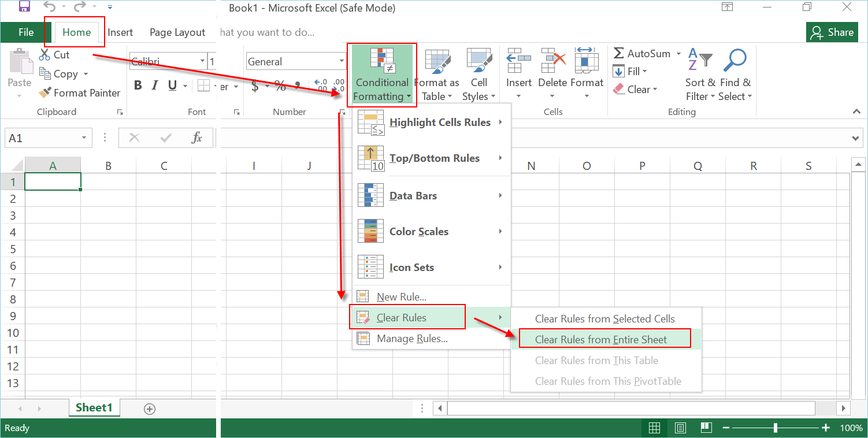Click the zoom slider handle
The height and width of the screenshot is (438, 868).
point(776,428)
